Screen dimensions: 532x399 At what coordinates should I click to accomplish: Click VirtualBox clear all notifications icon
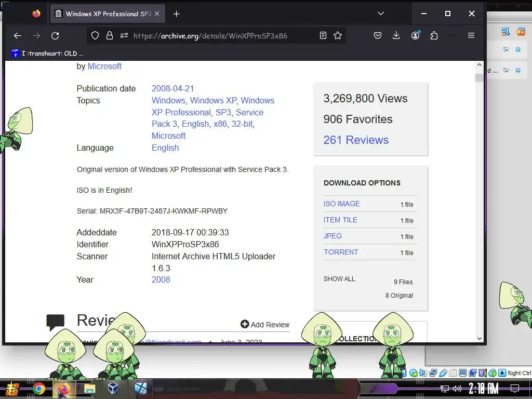tap(521, 32)
